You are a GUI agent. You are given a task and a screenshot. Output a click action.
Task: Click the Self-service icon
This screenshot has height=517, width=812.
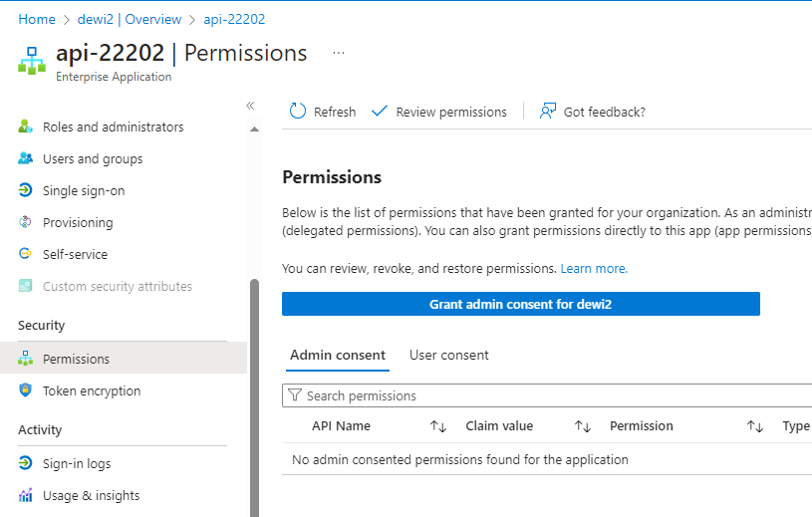coord(25,254)
